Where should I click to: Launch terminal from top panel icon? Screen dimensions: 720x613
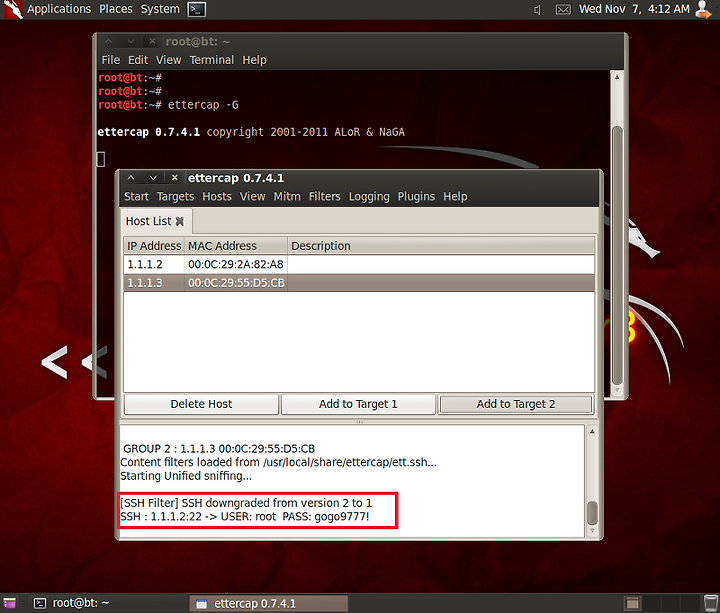(x=197, y=9)
